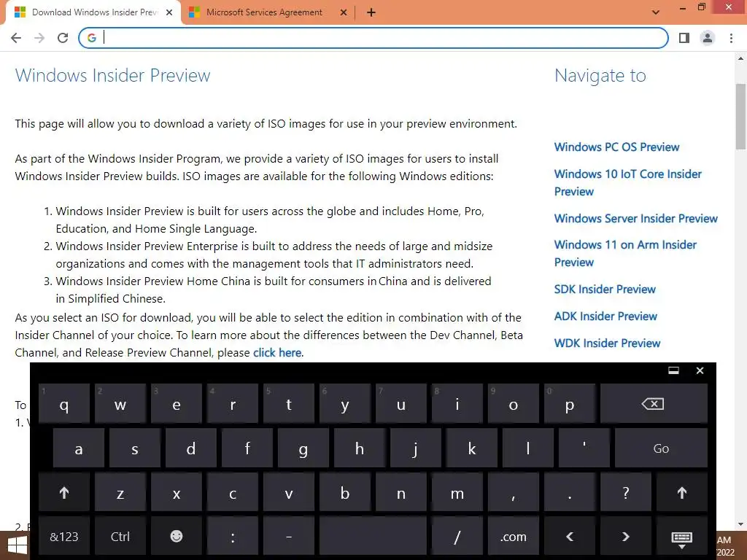This screenshot has height=560, width=747.
Task: Tap the forward slash key
Action: click(x=457, y=537)
